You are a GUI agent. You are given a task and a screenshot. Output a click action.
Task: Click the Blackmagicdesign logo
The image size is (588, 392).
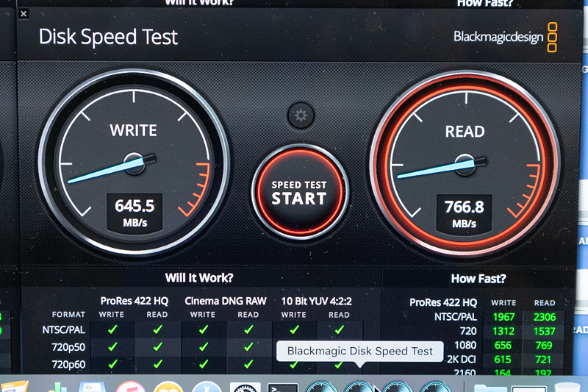(505, 37)
